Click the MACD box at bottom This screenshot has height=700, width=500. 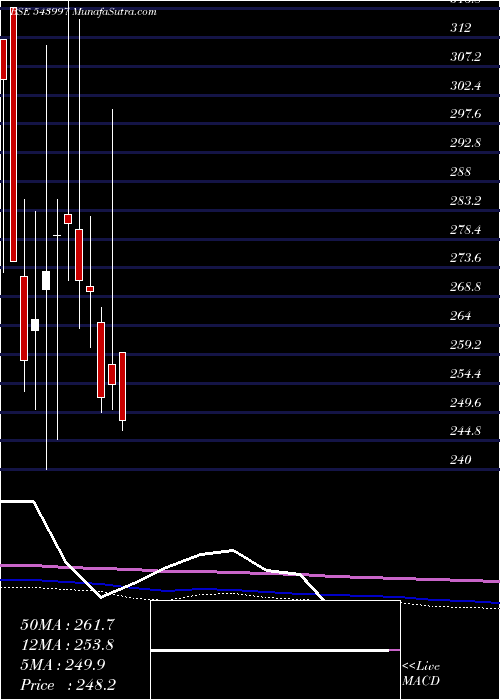click(x=275, y=650)
